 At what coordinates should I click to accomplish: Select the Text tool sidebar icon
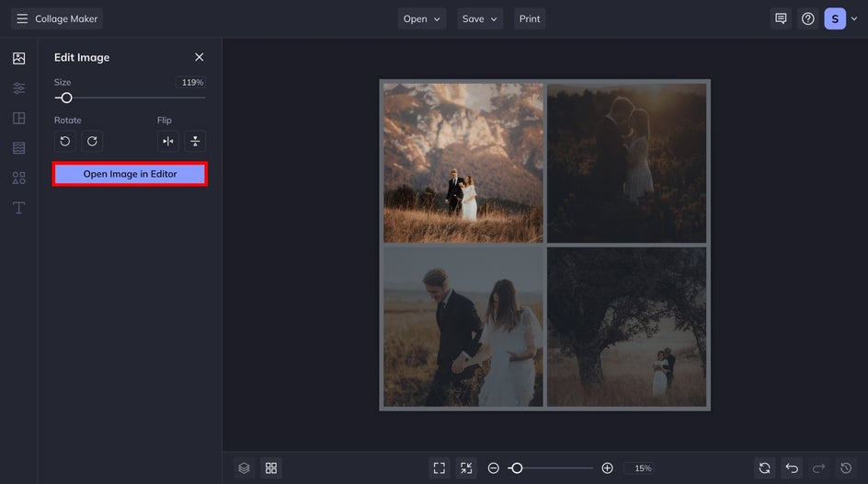coord(18,208)
